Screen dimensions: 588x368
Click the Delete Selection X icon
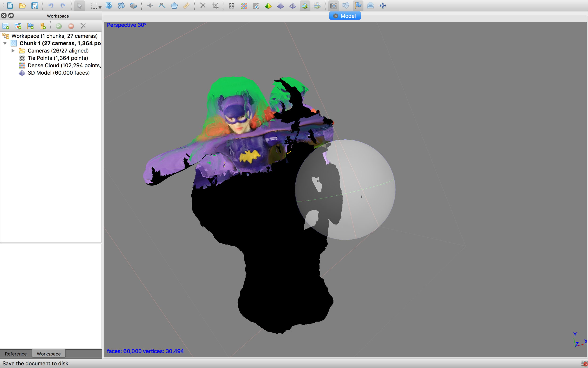pyautogui.click(x=203, y=6)
